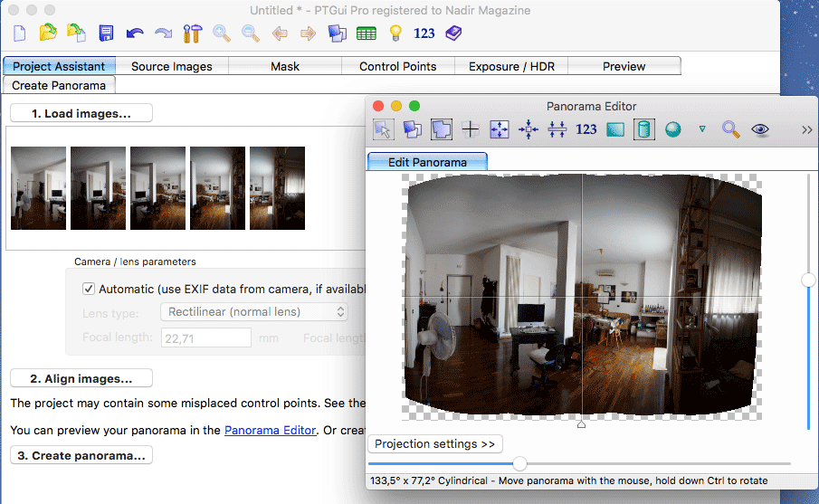The height and width of the screenshot is (504, 819).
Task: Open the control point table icon
Action: tap(367, 34)
